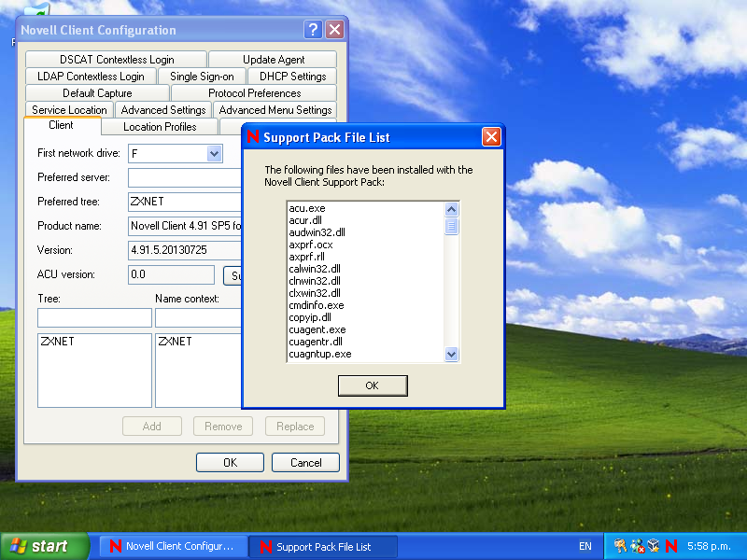The width and height of the screenshot is (747, 560).
Task: Go to the Single Sign-on tab
Action: point(202,77)
